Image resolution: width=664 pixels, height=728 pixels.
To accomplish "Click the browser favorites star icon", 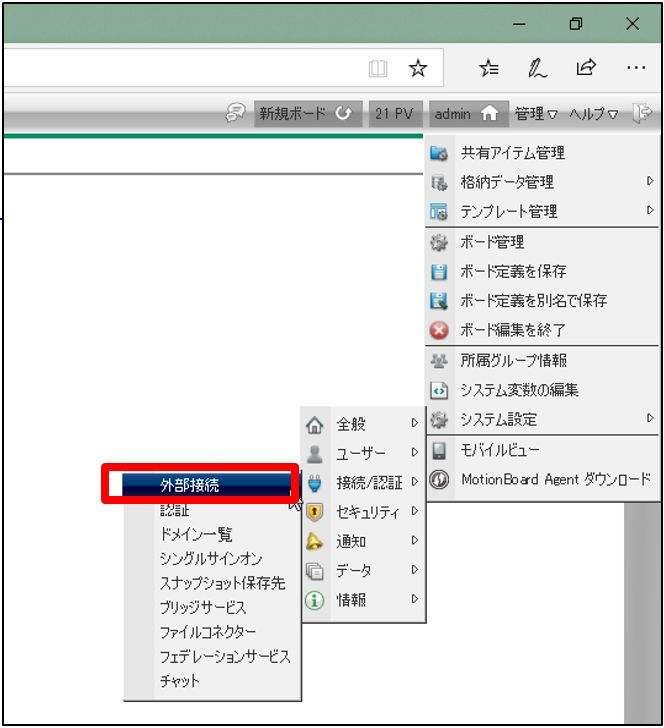I will 418,68.
